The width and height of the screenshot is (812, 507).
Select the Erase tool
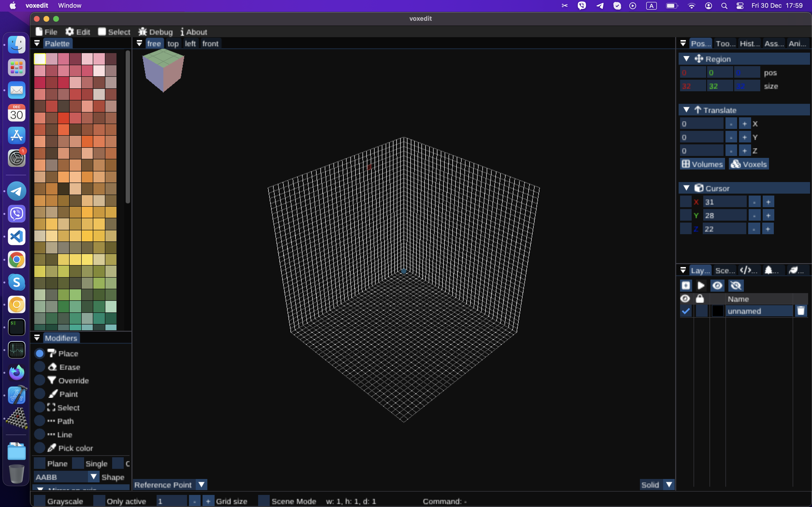(40, 367)
